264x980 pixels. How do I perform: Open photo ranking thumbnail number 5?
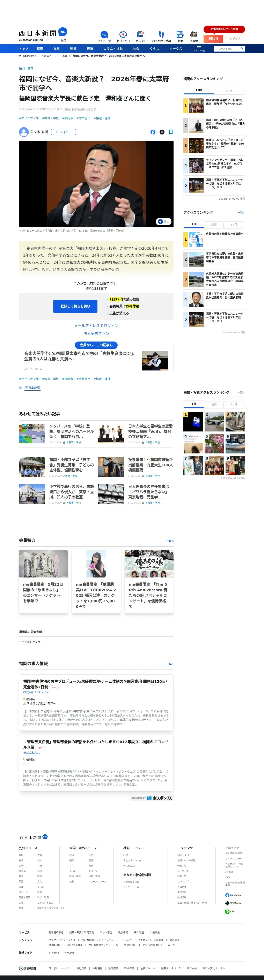214,444
